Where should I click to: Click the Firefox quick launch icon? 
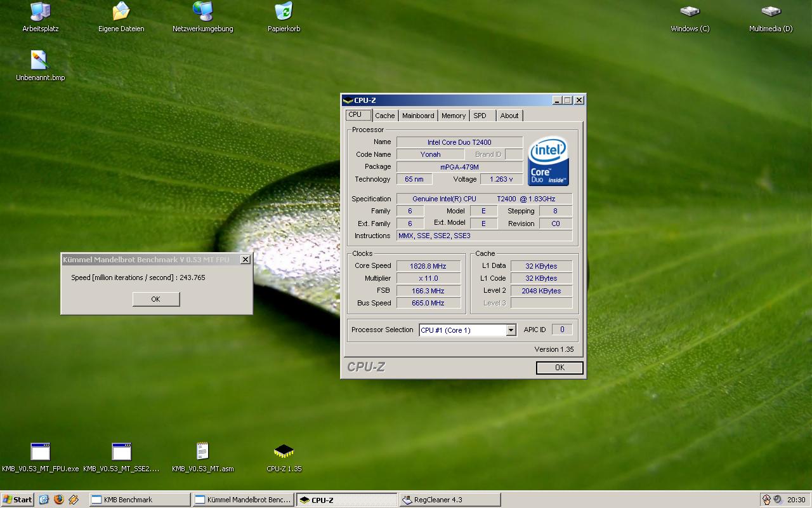[x=59, y=500]
